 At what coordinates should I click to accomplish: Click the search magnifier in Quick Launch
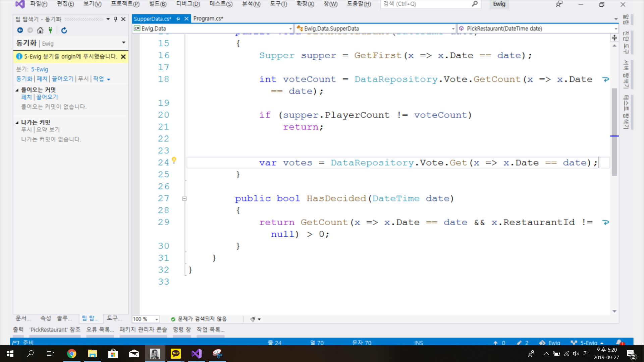pos(474,4)
